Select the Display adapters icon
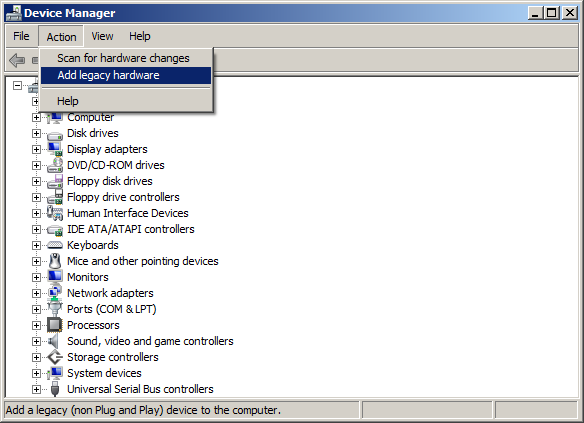This screenshot has width=584, height=423. [55, 149]
